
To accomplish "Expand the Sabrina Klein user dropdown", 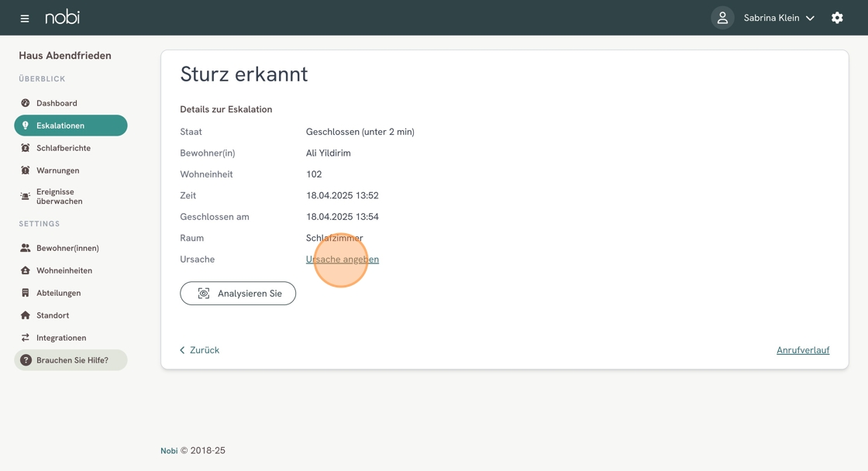I will [779, 18].
